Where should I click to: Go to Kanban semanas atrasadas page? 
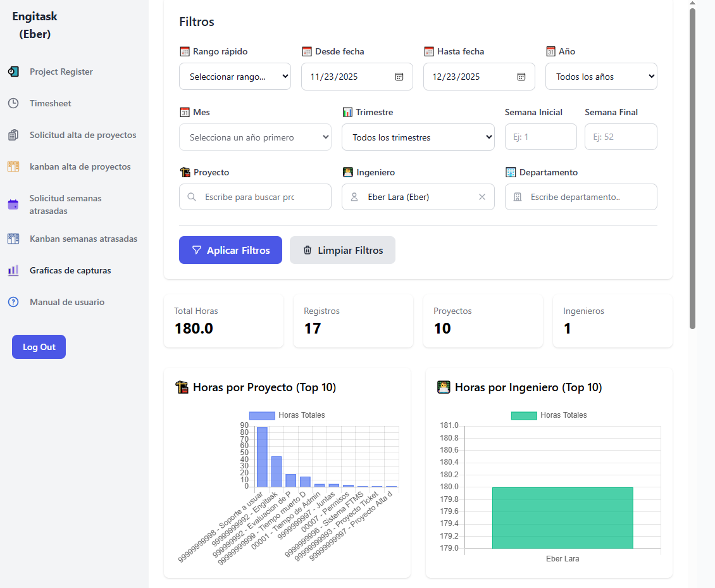83,239
